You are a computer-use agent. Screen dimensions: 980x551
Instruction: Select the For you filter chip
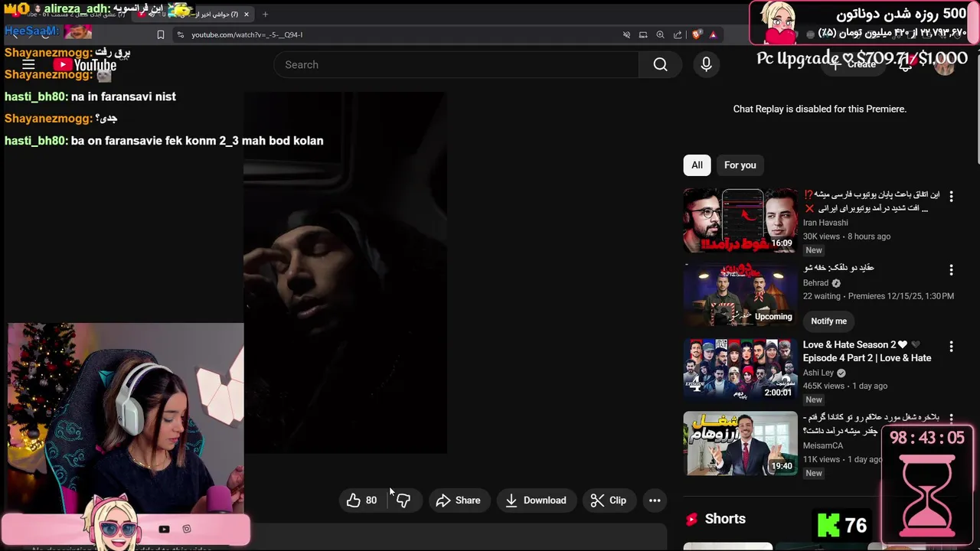coord(740,165)
